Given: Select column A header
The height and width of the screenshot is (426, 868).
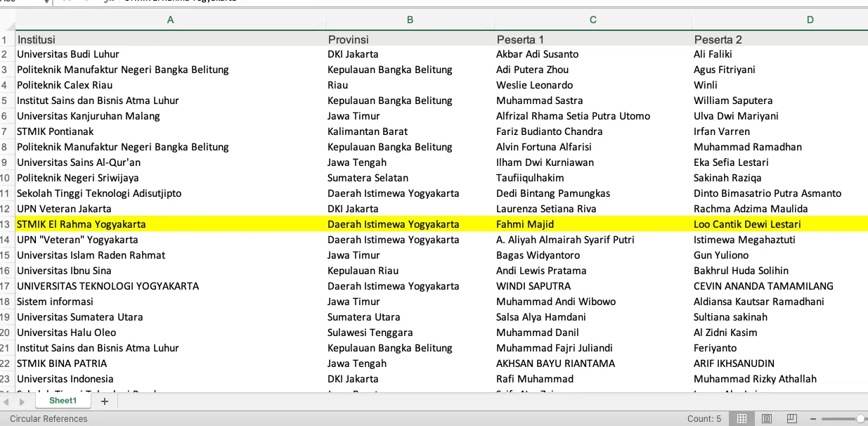Looking at the screenshot, I should (170, 20).
